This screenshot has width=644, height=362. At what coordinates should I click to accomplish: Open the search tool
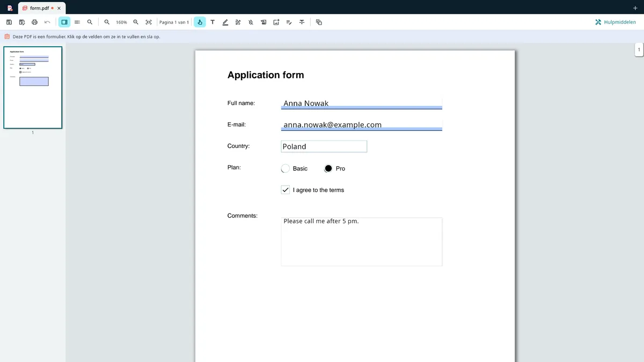[90, 22]
